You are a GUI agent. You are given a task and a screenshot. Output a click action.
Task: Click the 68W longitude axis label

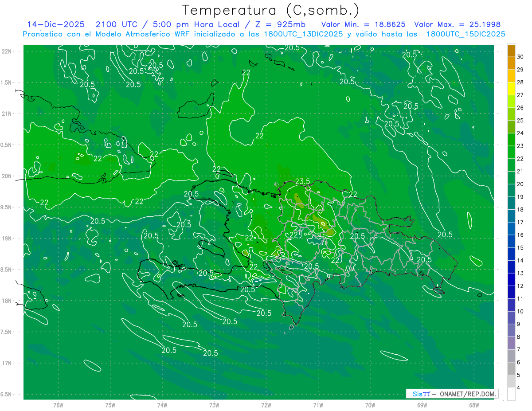tap(474, 405)
